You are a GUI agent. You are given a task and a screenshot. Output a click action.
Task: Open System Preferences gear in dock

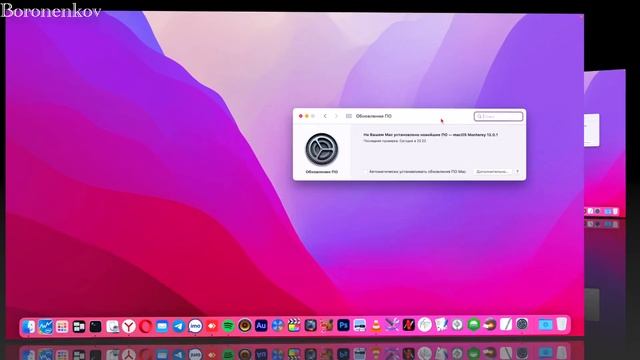(522, 324)
